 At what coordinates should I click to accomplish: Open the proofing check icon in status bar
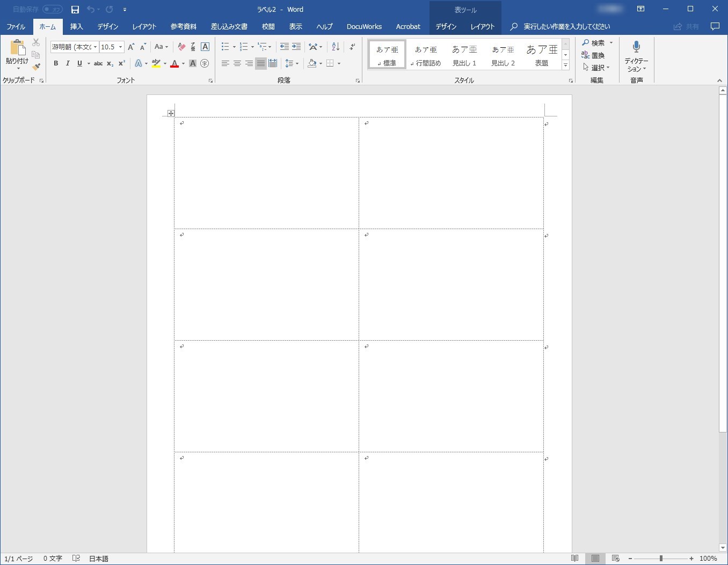point(76,559)
